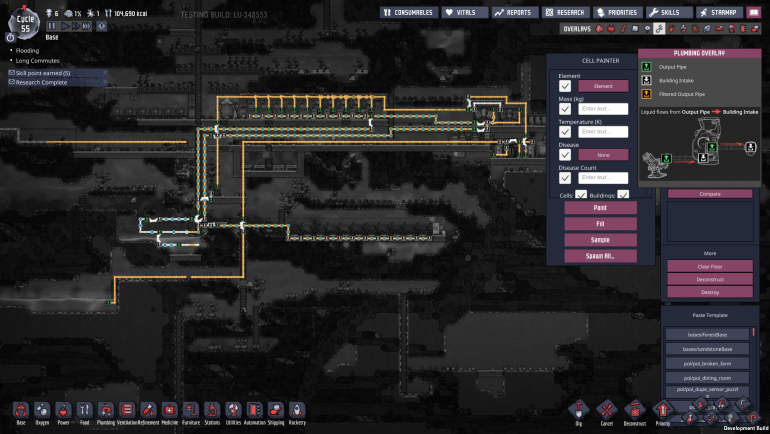Screen dimensions: 770x434
Task: Open the Furniture build category
Action: pos(191,410)
